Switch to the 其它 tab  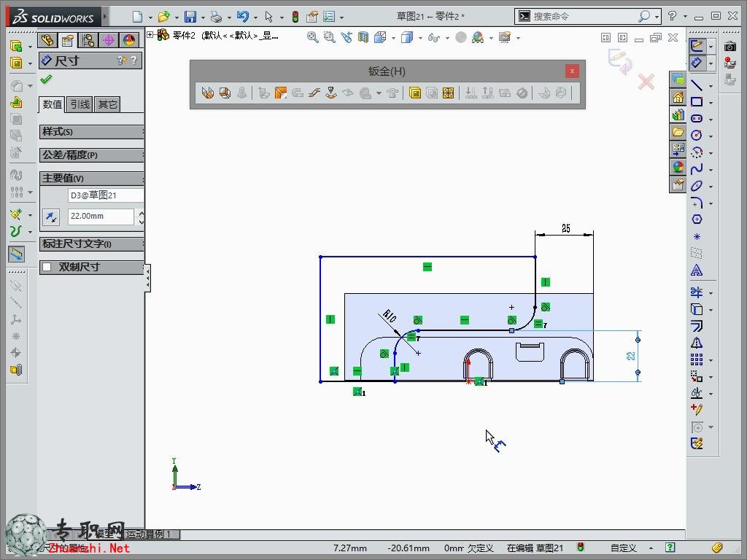pos(107,104)
